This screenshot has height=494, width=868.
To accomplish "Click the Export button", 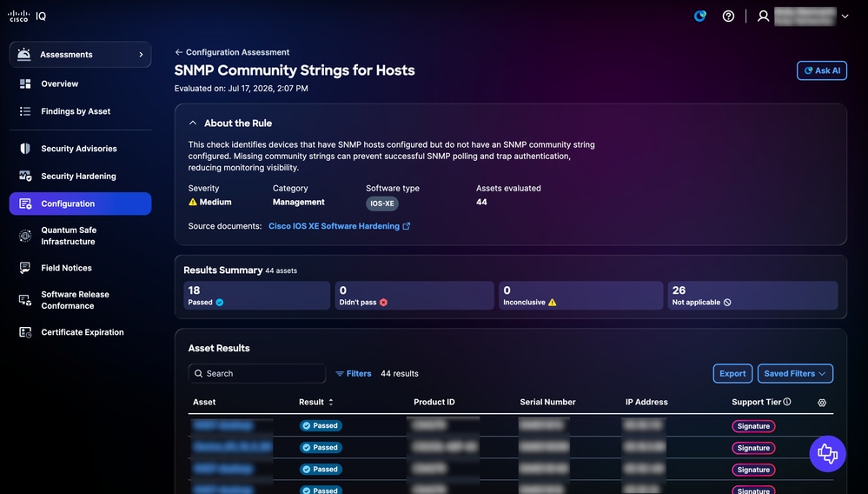I will (x=732, y=373).
